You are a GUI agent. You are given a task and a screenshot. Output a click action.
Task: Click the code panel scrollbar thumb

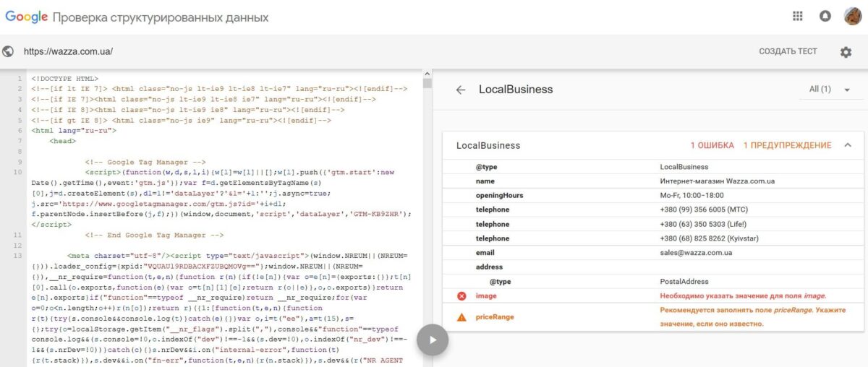[427, 82]
